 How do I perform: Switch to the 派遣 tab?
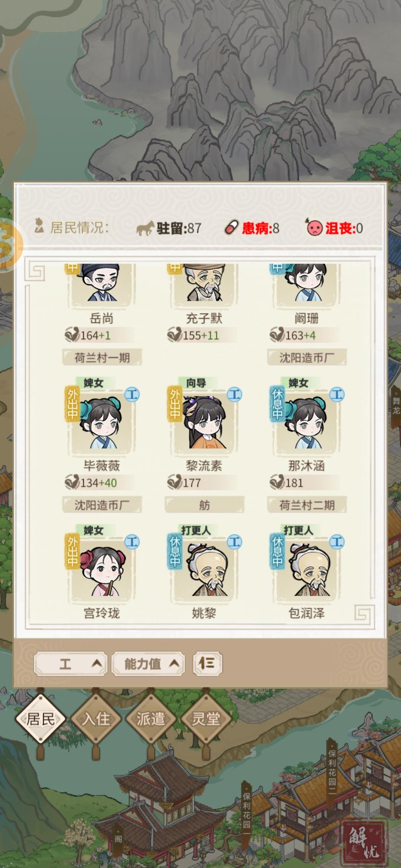coord(151,719)
